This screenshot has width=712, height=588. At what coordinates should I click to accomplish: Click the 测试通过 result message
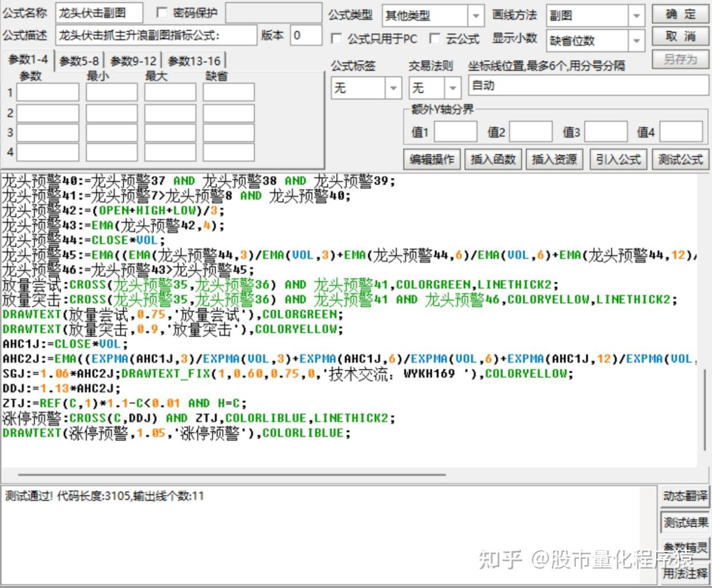point(104,496)
